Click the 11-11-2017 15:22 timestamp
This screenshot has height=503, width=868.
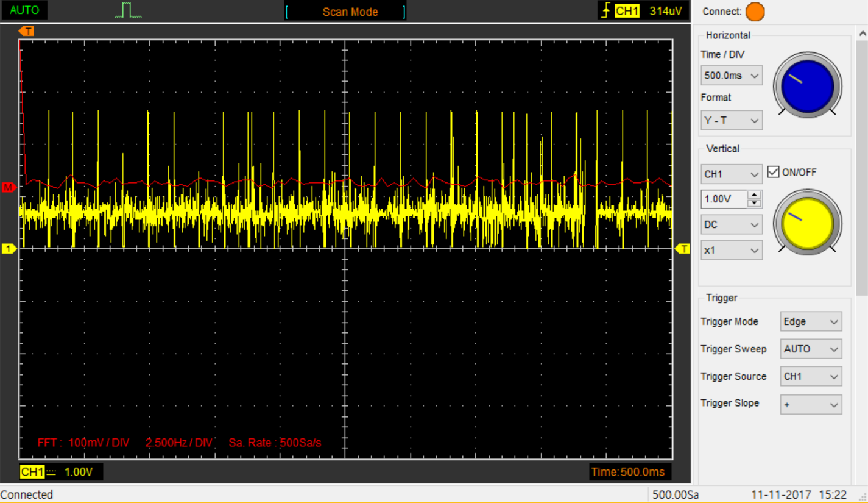click(x=799, y=494)
